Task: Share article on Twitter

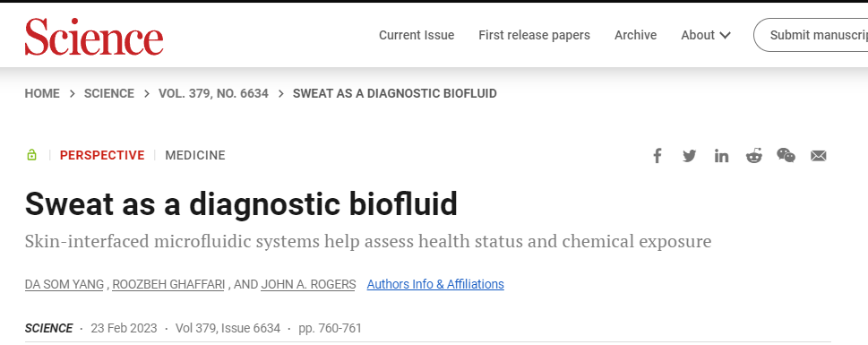Action: pos(689,156)
